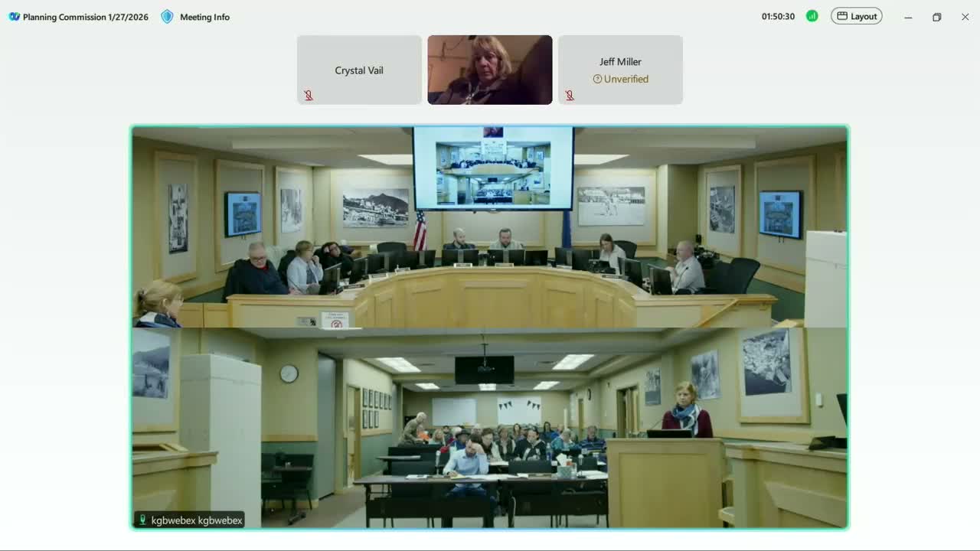
Task: Select the Jeff Miller participant name
Action: (620, 62)
